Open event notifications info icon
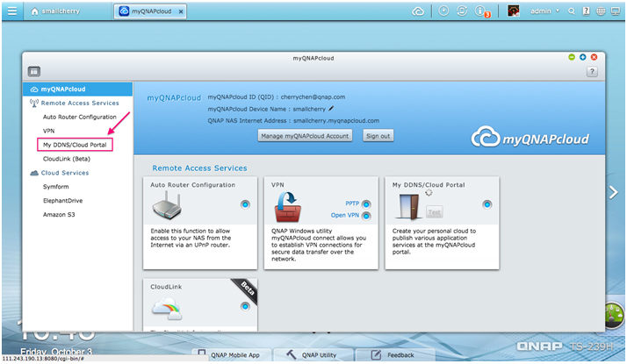This screenshot has width=627, height=364. (x=481, y=11)
